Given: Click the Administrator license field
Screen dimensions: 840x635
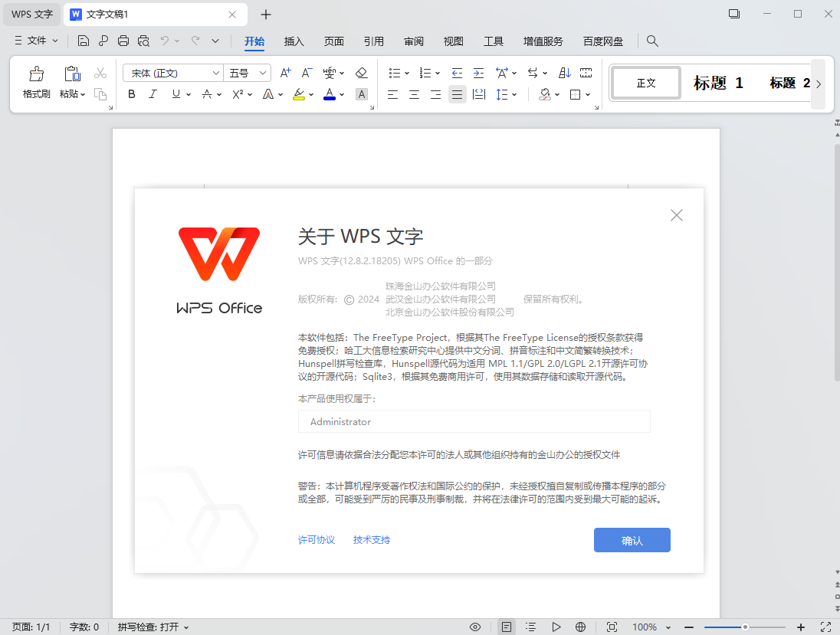Looking at the screenshot, I should click(x=474, y=421).
